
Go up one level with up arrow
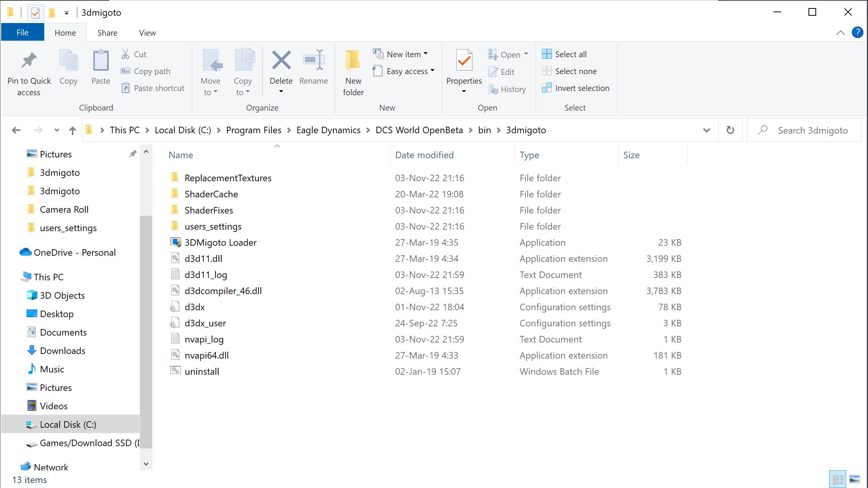[x=72, y=131]
